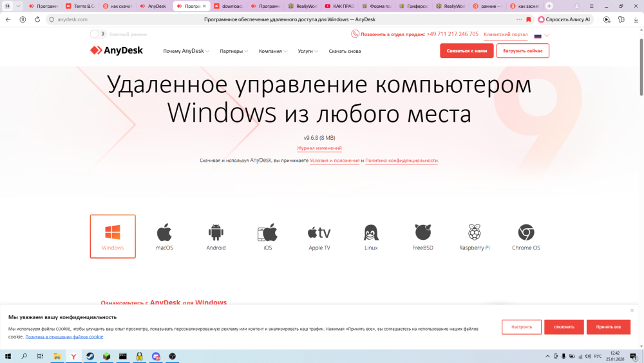
Task: Choose the iOS platform icon
Action: coord(268,237)
